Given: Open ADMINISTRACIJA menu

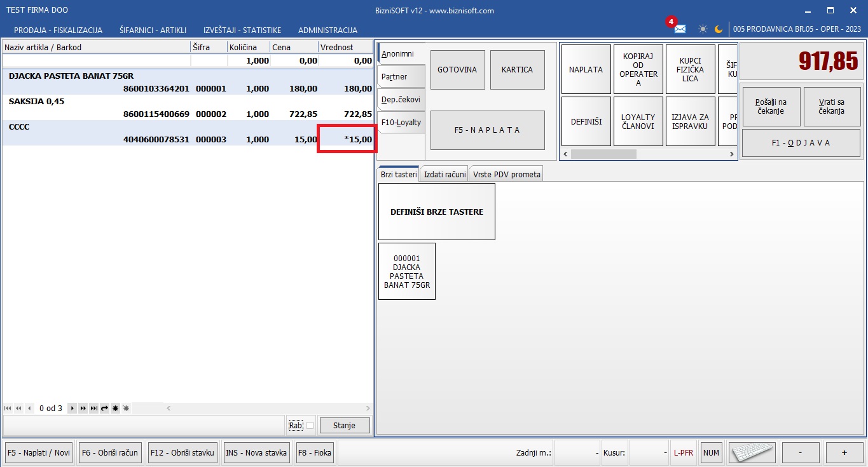Looking at the screenshot, I should point(327,30).
